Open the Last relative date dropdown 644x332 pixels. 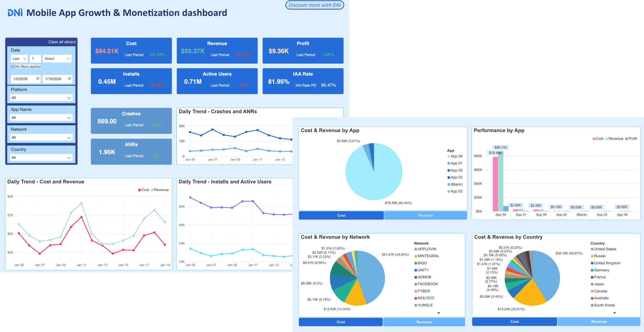coord(19,59)
